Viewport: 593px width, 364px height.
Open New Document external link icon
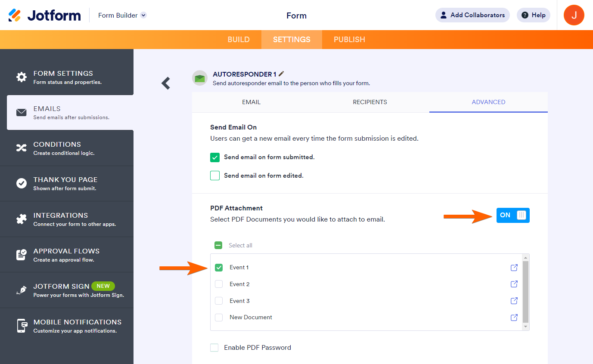point(514,318)
